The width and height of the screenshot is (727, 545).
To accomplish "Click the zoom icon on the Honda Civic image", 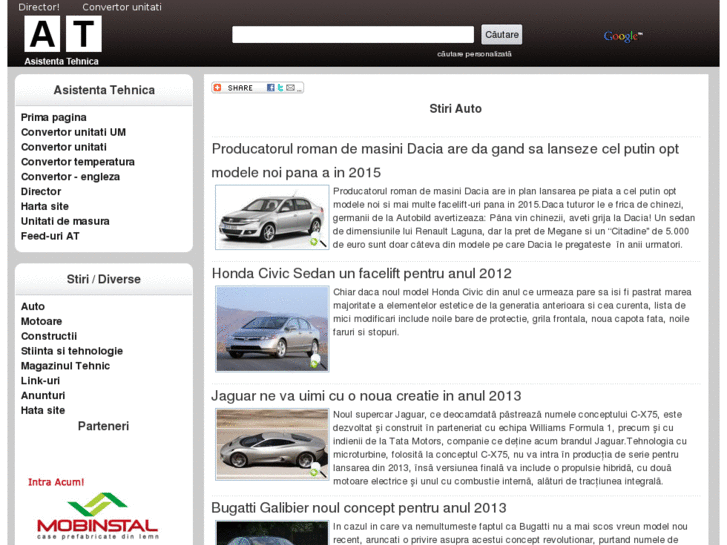I will click(x=316, y=361).
